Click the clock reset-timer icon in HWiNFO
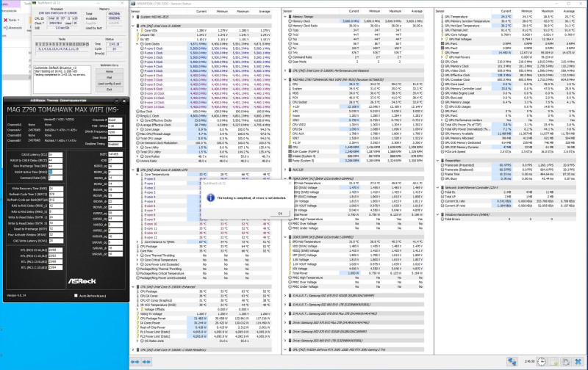The height and width of the screenshot is (370, 588). [x=542, y=361]
